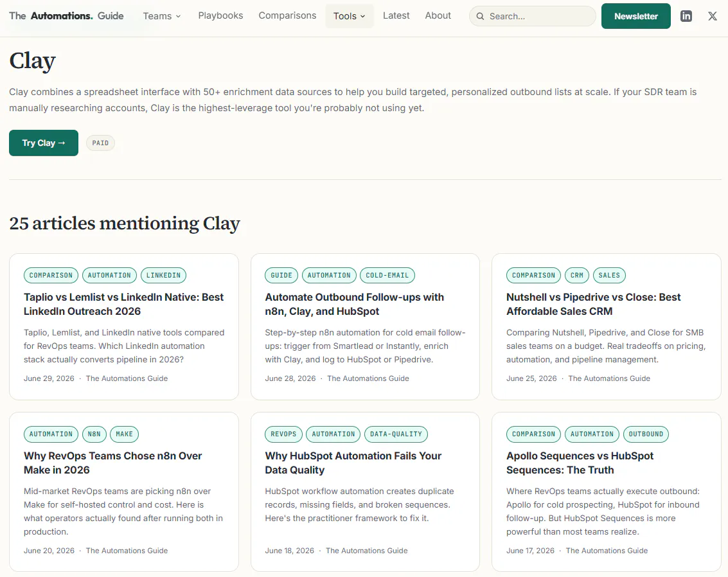Click AUTOMATION tag on Taplio card
Screen dimensions: 728x577
[x=110, y=275]
